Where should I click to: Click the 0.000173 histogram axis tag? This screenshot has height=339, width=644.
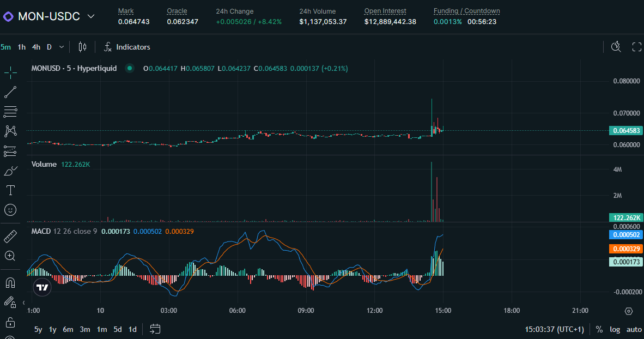pos(627,262)
